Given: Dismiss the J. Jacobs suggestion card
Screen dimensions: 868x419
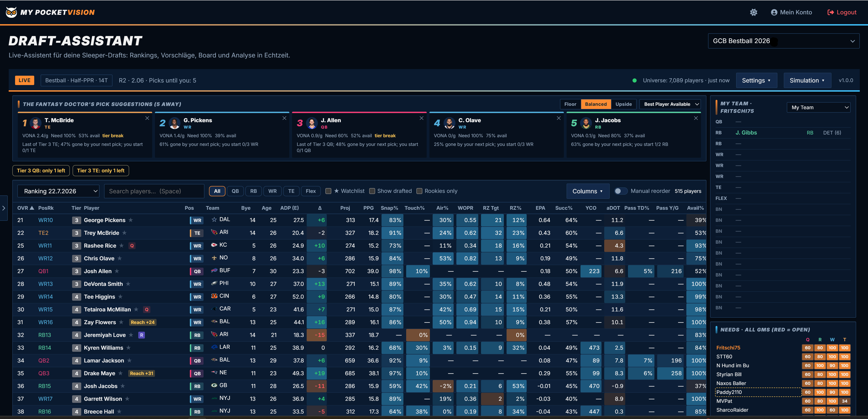Looking at the screenshot, I should tap(696, 118).
